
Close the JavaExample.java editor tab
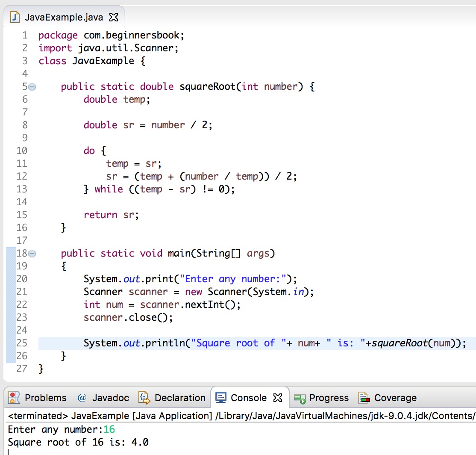click(x=113, y=18)
